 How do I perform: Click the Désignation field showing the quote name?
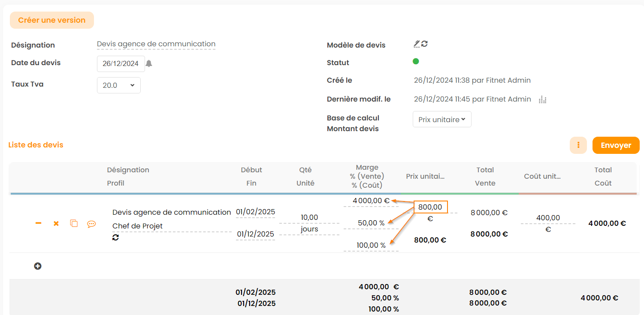tap(156, 44)
